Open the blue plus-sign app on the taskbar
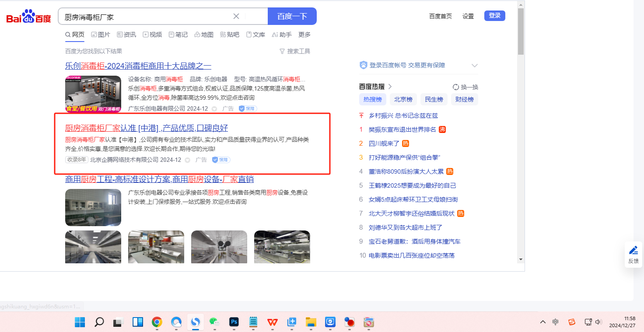The width and height of the screenshot is (644, 332). [292, 322]
